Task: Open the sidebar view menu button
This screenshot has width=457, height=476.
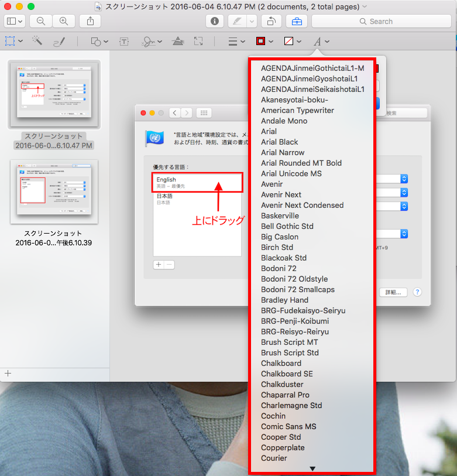Action: [15, 21]
